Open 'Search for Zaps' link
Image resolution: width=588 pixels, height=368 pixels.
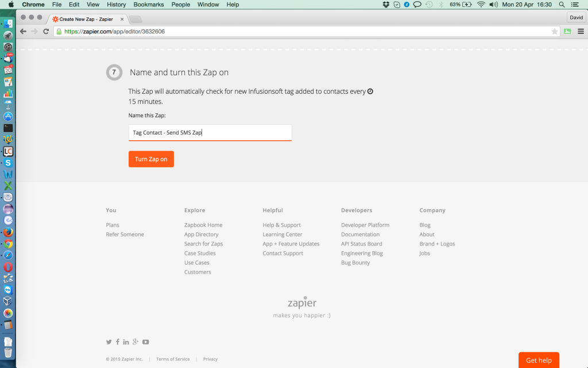204,244
